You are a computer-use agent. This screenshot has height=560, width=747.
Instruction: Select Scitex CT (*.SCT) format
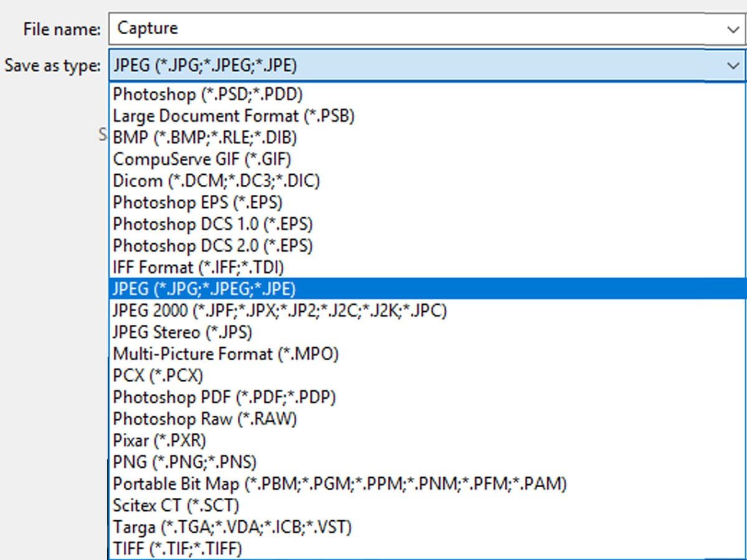click(x=426, y=505)
